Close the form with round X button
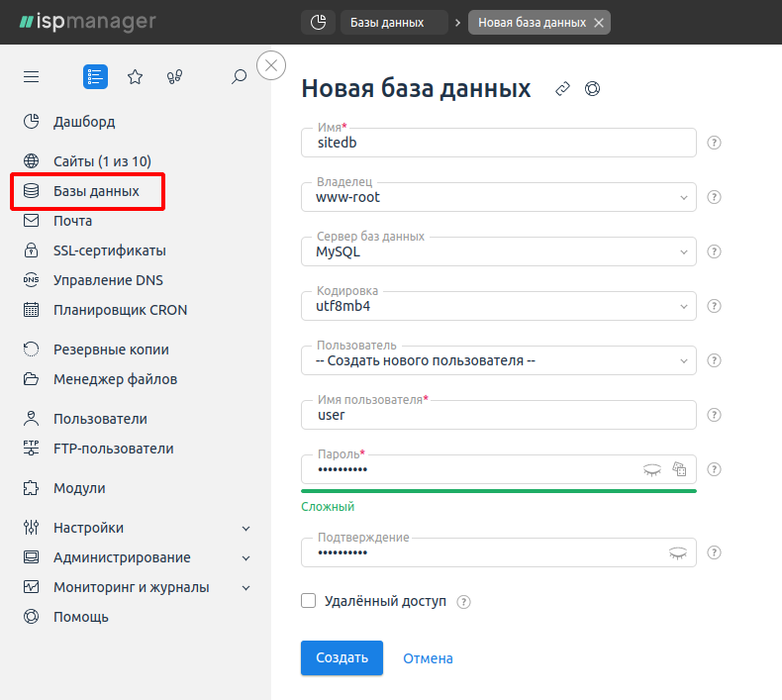This screenshot has height=700, width=782. click(x=271, y=65)
